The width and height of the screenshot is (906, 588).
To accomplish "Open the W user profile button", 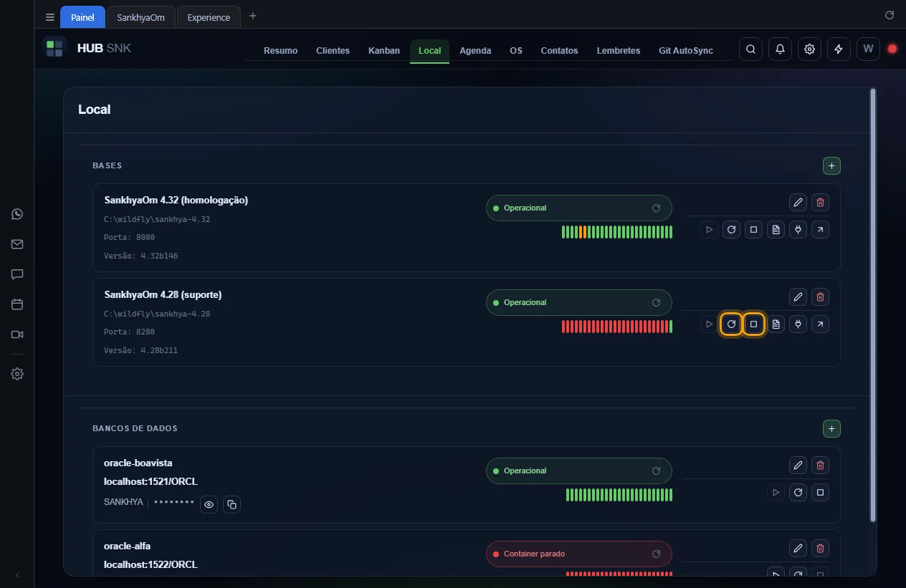I will (868, 49).
